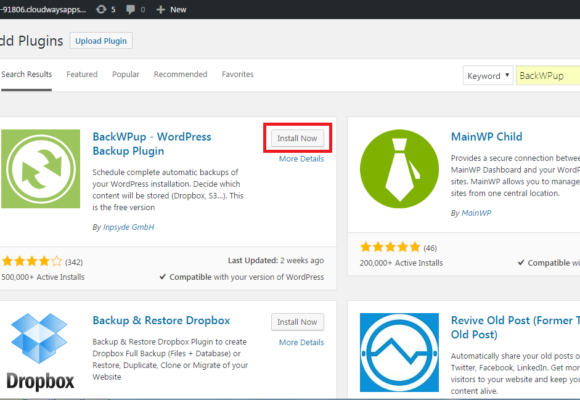Open the Keyword search type dropdown

pyautogui.click(x=488, y=75)
